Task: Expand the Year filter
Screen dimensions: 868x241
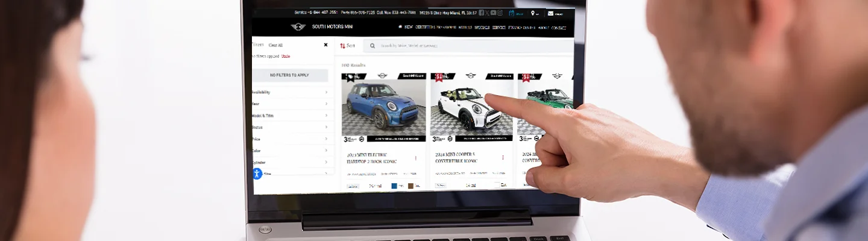Action: click(292, 104)
